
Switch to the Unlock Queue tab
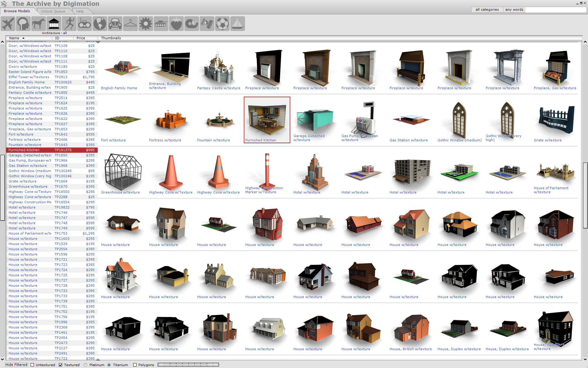point(53,11)
